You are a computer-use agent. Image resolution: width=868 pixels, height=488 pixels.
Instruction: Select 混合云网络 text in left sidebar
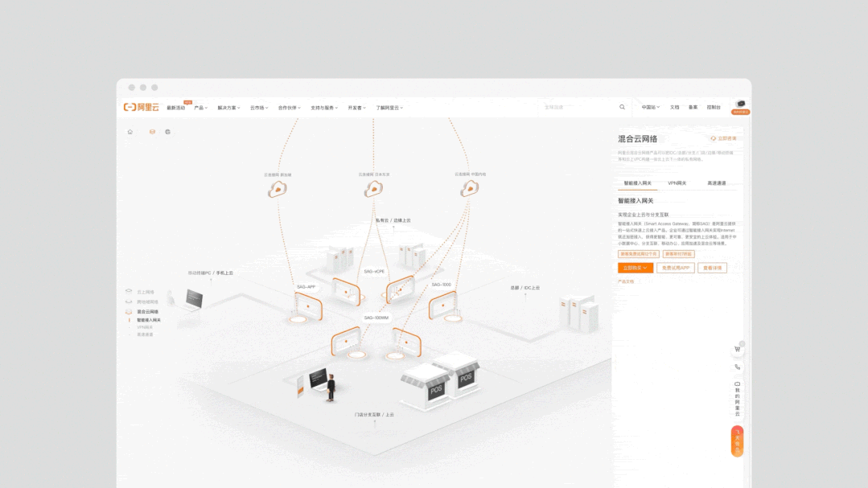pyautogui.click(x=148, y=312)
